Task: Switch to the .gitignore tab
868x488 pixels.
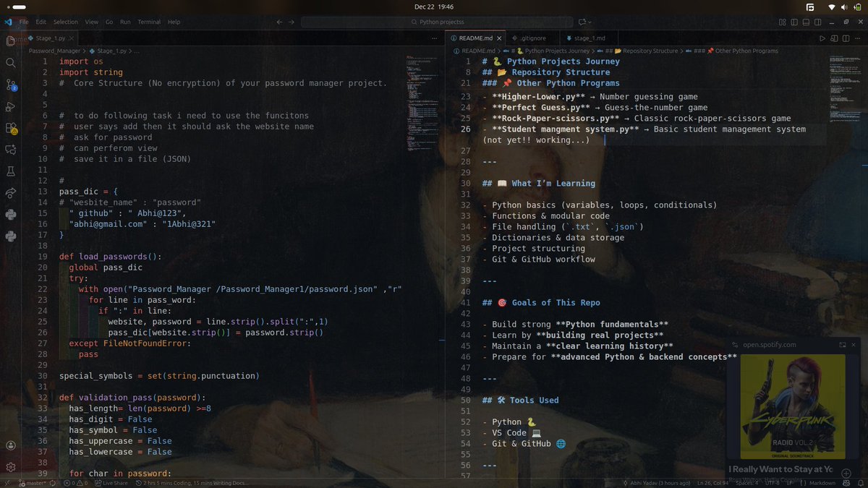Action: coord(532,38)
